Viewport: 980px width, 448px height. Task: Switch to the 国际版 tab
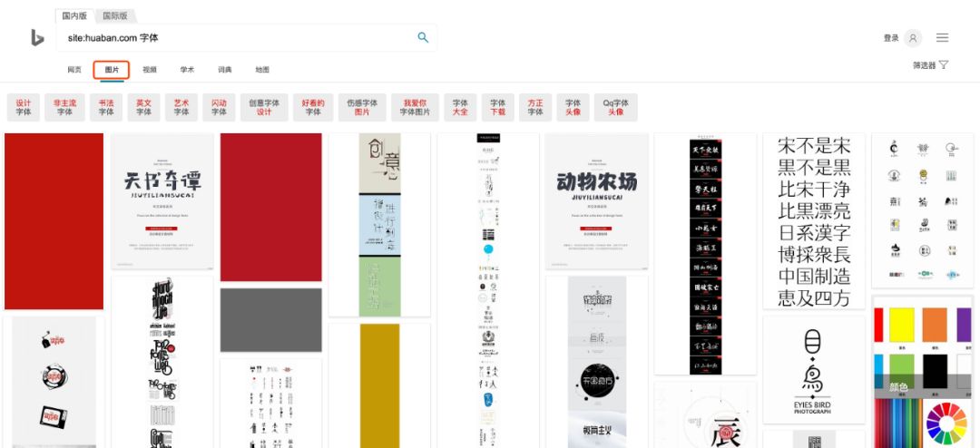click(x=115, y=16)
